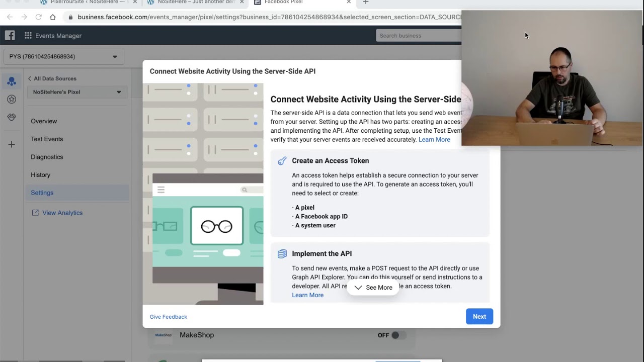Open the Settings menu item
644x362 pixels.
(x=76, y=193)
